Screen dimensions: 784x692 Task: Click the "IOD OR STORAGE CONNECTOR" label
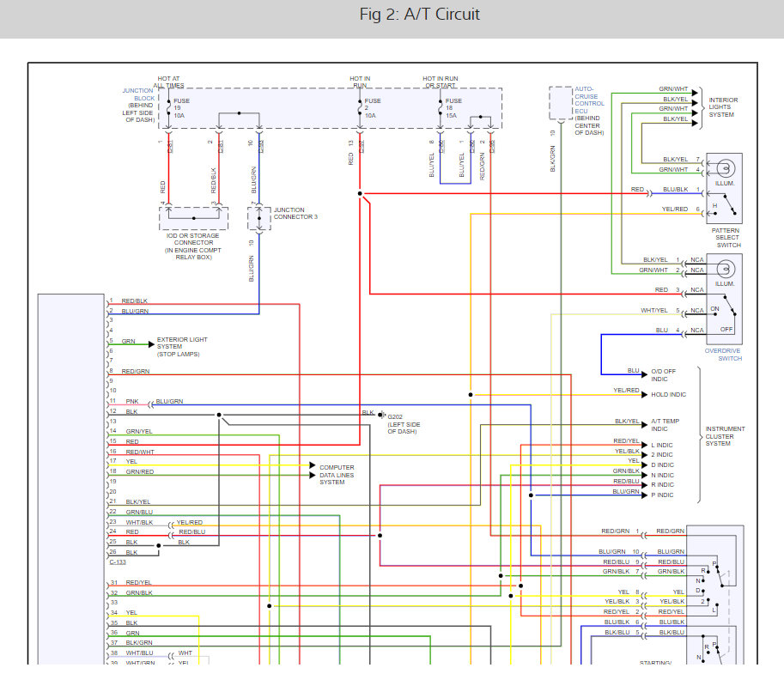pos(193,239)
